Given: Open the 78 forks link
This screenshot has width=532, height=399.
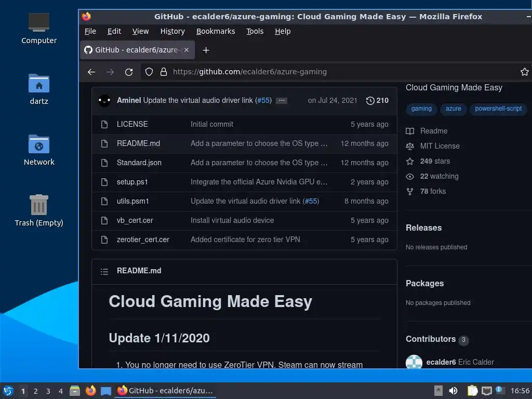Looking at the screenshot, I should tap(433, 191).
